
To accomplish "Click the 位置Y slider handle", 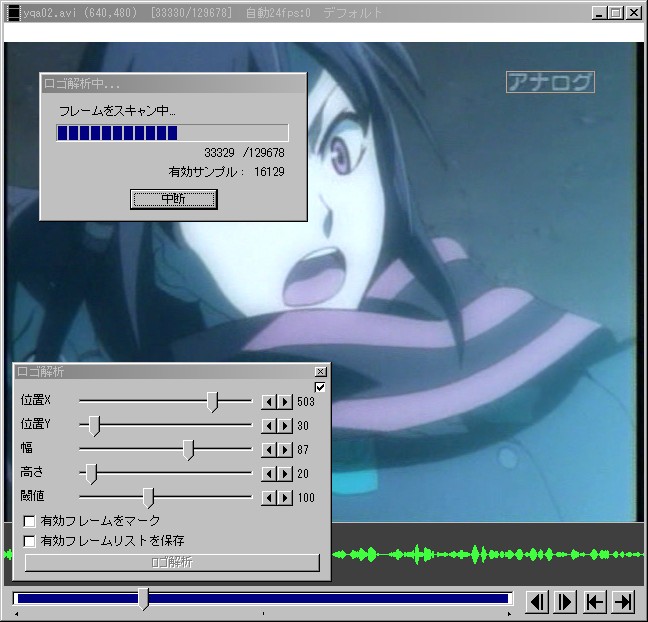I will coord(95,426).
